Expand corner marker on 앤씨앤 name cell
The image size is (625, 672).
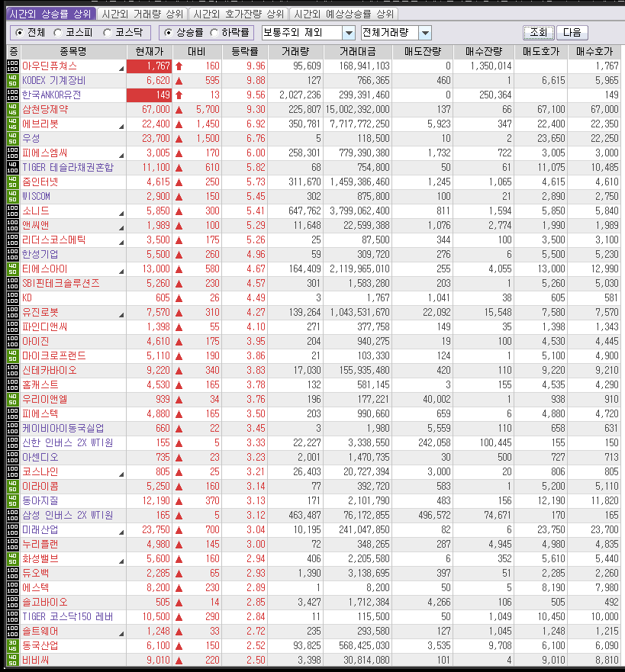121,228
